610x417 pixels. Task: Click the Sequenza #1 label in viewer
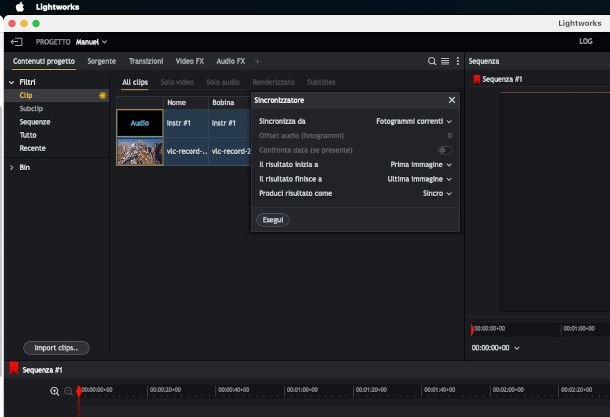click(502, 79)
